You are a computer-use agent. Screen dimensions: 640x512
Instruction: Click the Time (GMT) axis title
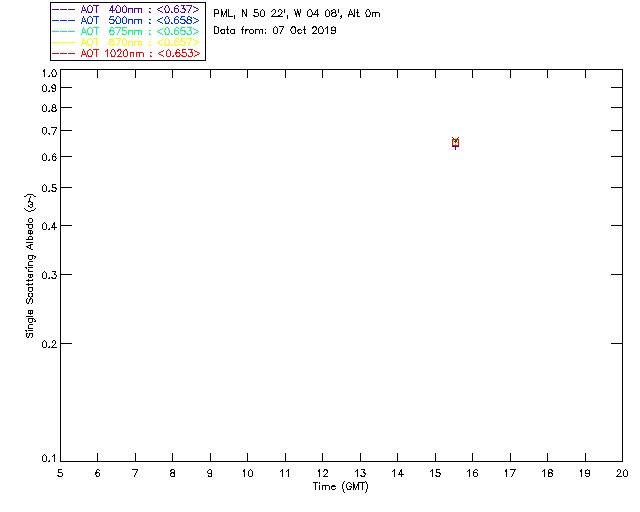pyautogui.click(x=340, y=486)
